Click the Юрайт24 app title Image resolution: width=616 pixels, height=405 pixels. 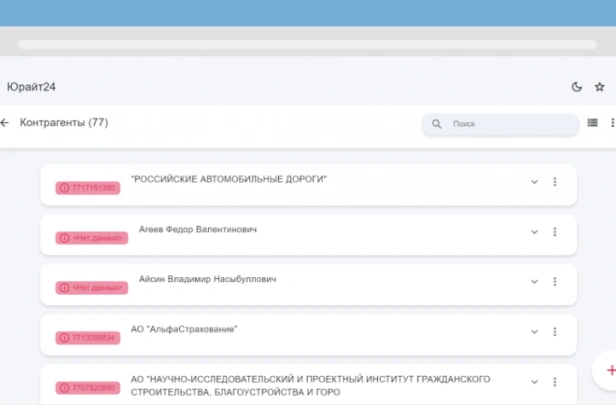[31, 87]
